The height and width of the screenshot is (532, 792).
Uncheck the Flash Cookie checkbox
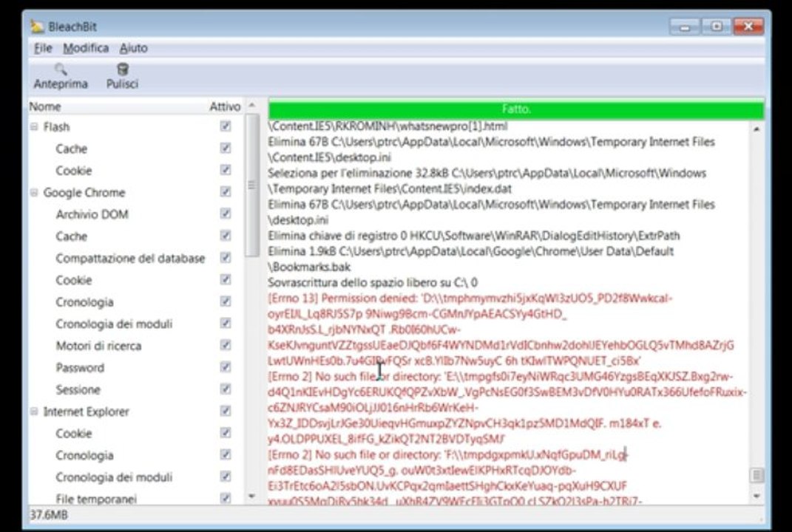pyautogui.click(x=226, y=170)
